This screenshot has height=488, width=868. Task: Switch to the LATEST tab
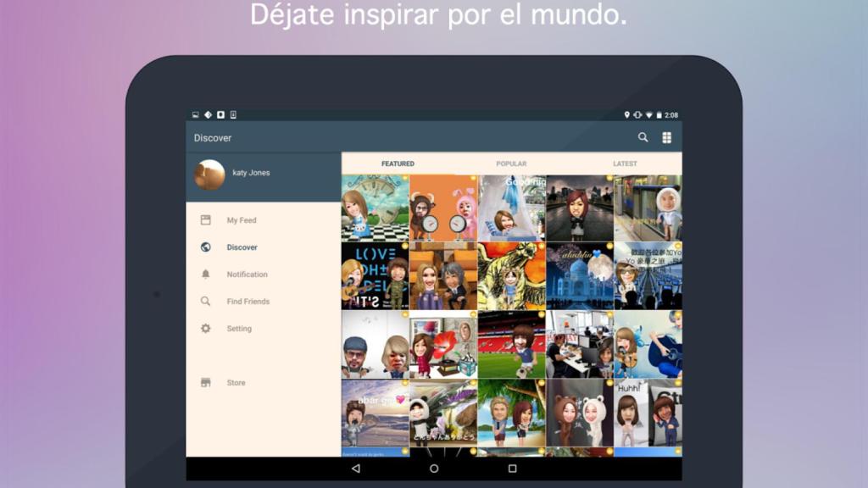point(625,163)
